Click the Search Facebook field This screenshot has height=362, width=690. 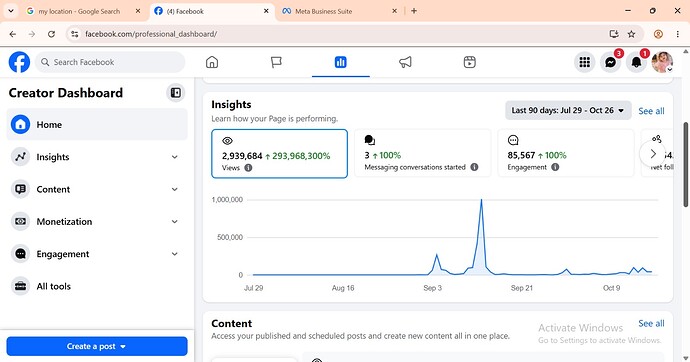pos(110,62)
